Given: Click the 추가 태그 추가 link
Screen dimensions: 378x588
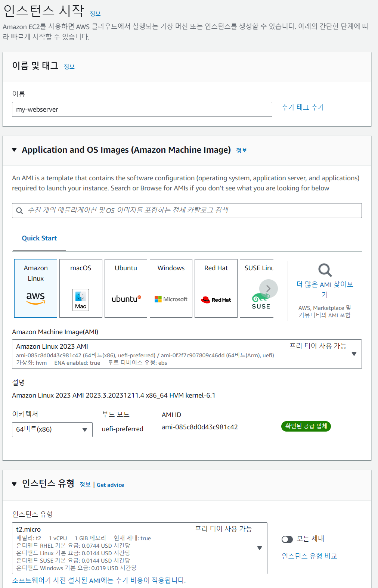Looking at the screenshot, I should 303,108.
